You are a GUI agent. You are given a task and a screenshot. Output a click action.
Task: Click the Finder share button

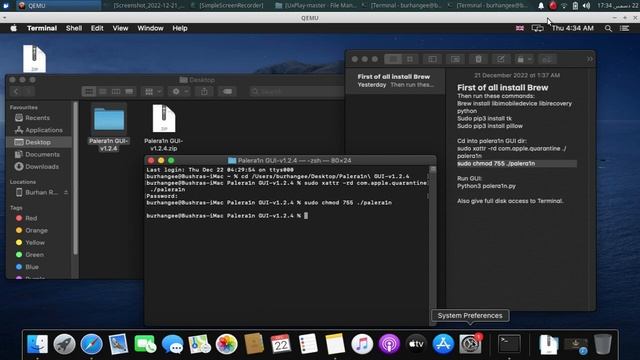point(204,91)
